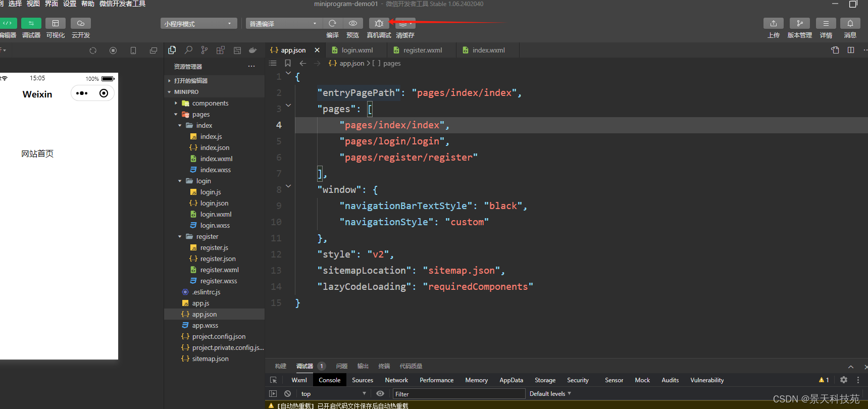Toggle the debugger panel button
Screen dimensions: 868x409
point(31,23)
